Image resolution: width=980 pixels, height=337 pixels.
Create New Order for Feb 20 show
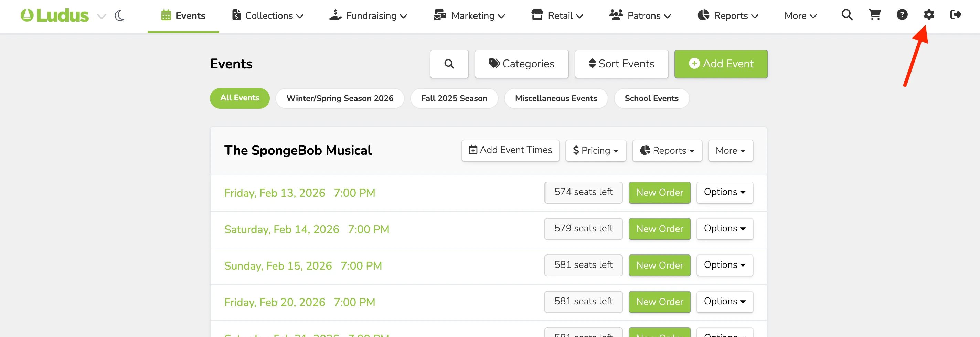click(660, 302)
